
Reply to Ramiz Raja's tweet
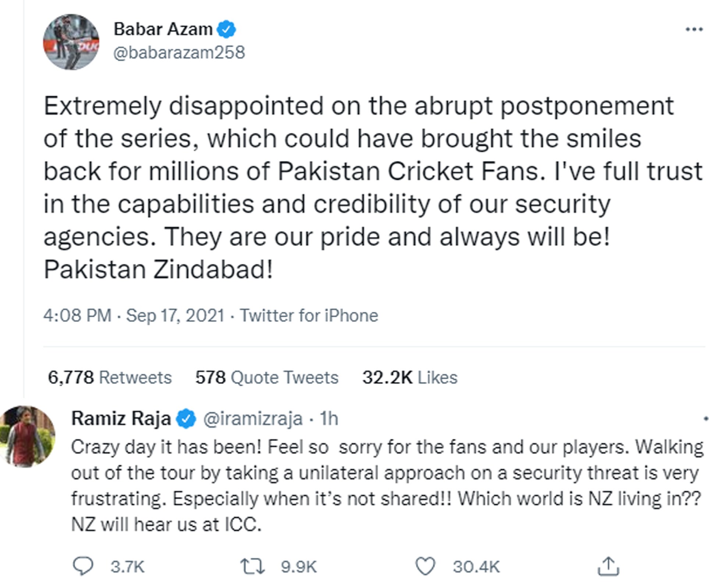point(83,566)
